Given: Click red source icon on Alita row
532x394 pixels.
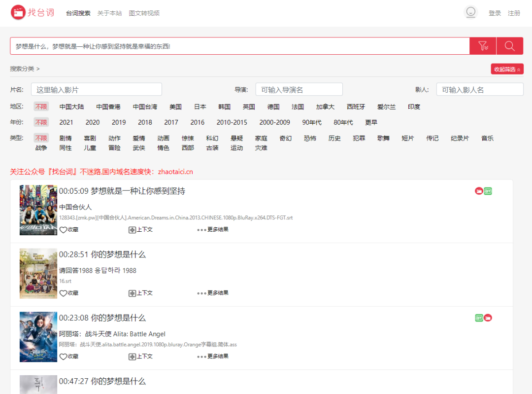Looking at the screenshot, I should pos(488,318).
